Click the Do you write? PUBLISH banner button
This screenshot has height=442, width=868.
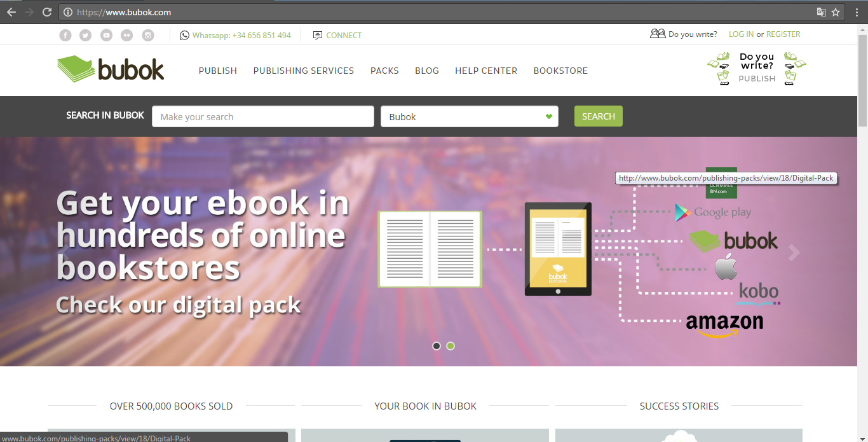point(757,68)
